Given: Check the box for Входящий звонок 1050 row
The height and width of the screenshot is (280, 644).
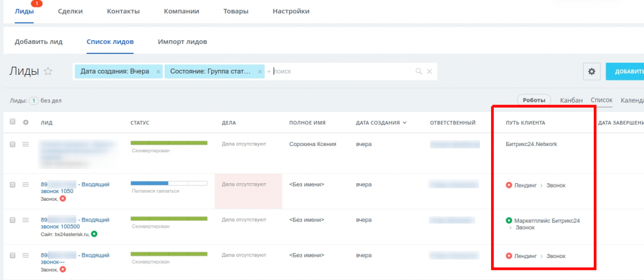Looking at the screenshot, I should 13,184.
